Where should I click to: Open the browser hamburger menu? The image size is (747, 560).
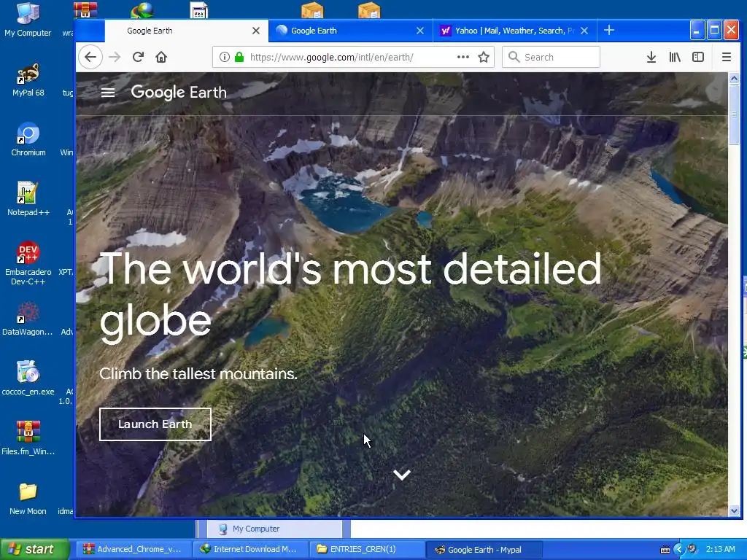click(727, 57)
